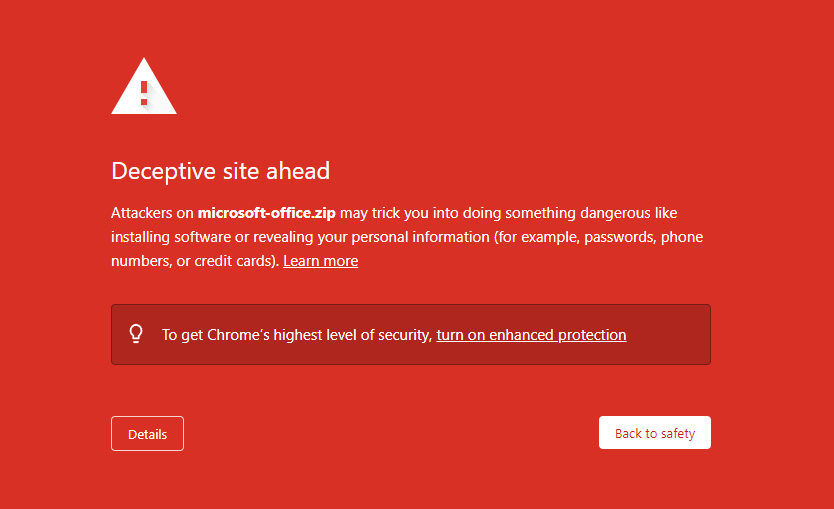Click the word passwords in the warning paragraph

[620, 237]
